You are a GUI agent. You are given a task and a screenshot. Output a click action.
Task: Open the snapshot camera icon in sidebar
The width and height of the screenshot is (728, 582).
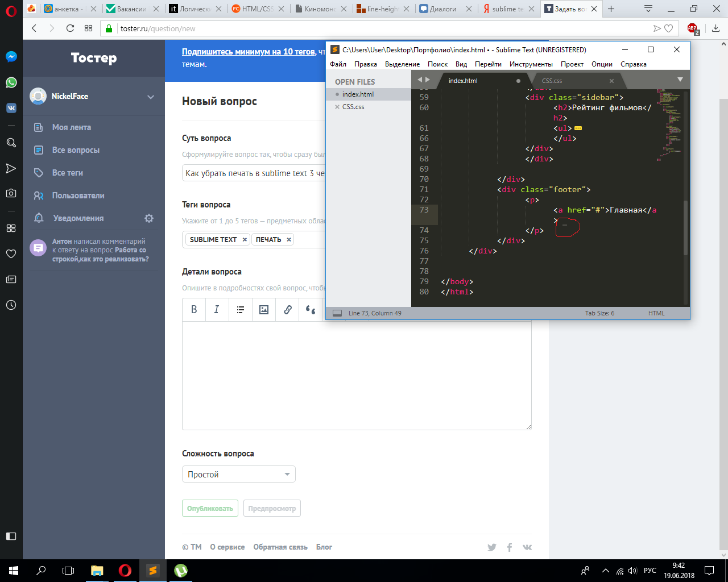pyautogui.click(x=11, y=193)
